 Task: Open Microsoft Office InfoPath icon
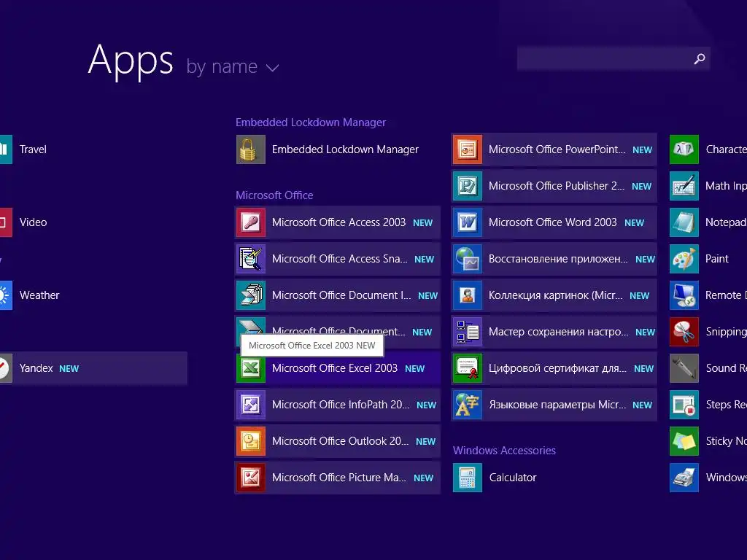click(x=251, y=405)
